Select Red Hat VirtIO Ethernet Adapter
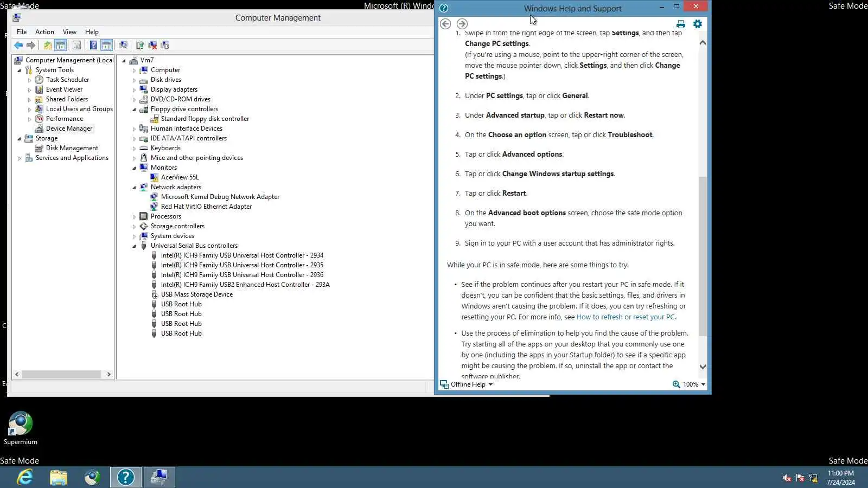This screenshot has width=868, height=488. tap(206, 207)
